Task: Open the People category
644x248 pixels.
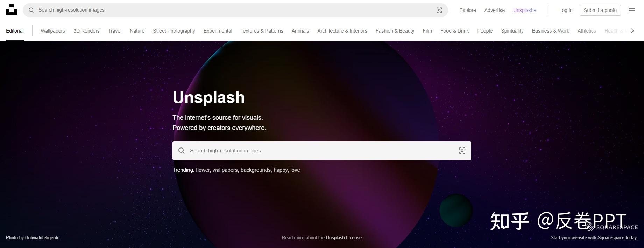Action: (x=485, y=31)
